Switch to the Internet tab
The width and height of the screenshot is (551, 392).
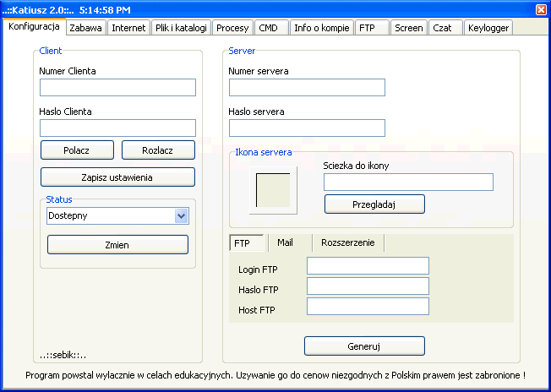pos(128,28)
